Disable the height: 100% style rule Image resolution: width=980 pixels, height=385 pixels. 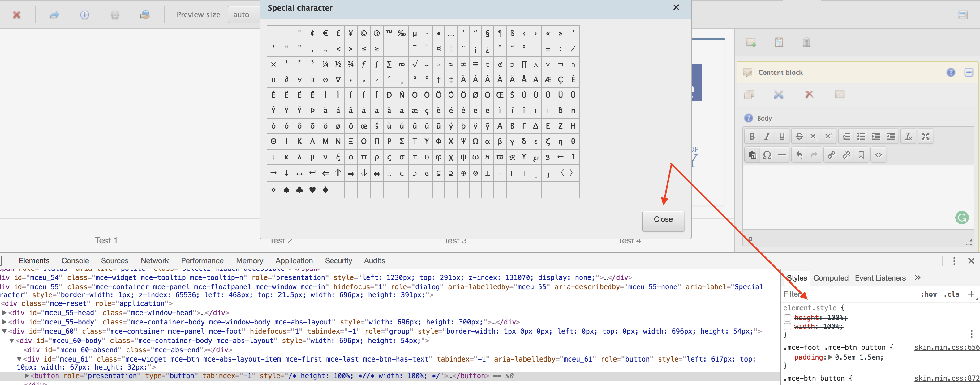(x=788, y=318)
